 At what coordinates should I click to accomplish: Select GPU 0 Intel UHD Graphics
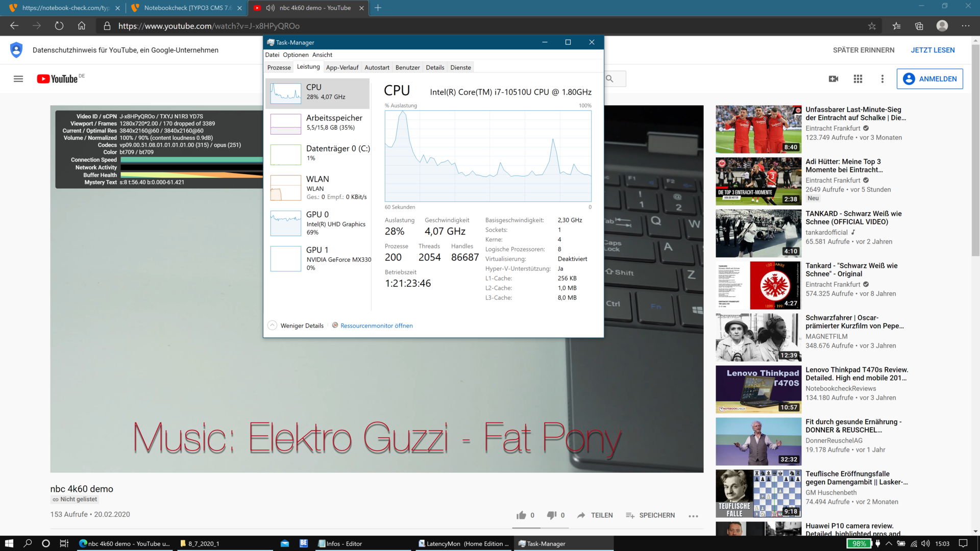click(x=317, y=223)
